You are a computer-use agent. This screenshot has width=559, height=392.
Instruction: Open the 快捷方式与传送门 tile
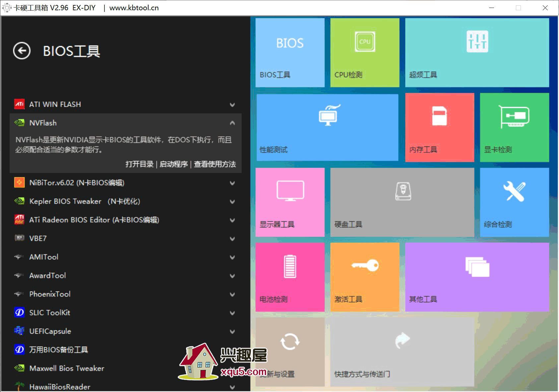402,352
